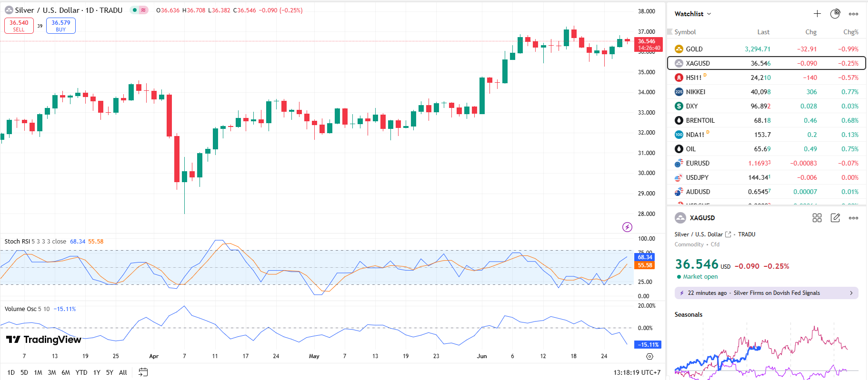Click the edit note icon beside XAGUSD
This screenshot has width=868, height=380.
[x=835, y=218]
